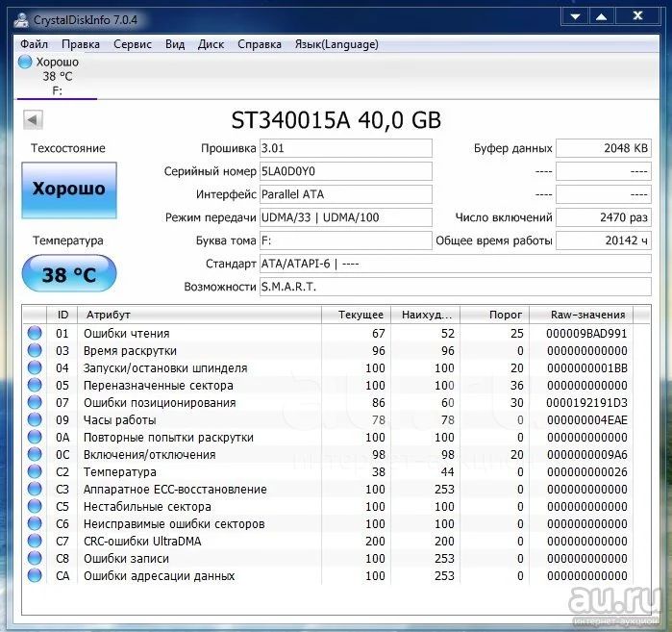Click the Хорошо health status button
The height and width of the screenshot is (632, 672).
[68, 189]
